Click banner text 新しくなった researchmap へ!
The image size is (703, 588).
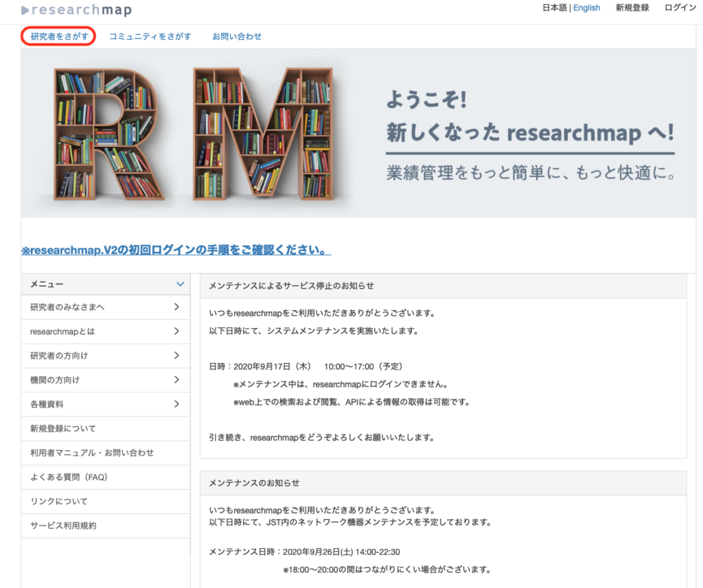tap(531, 132)
